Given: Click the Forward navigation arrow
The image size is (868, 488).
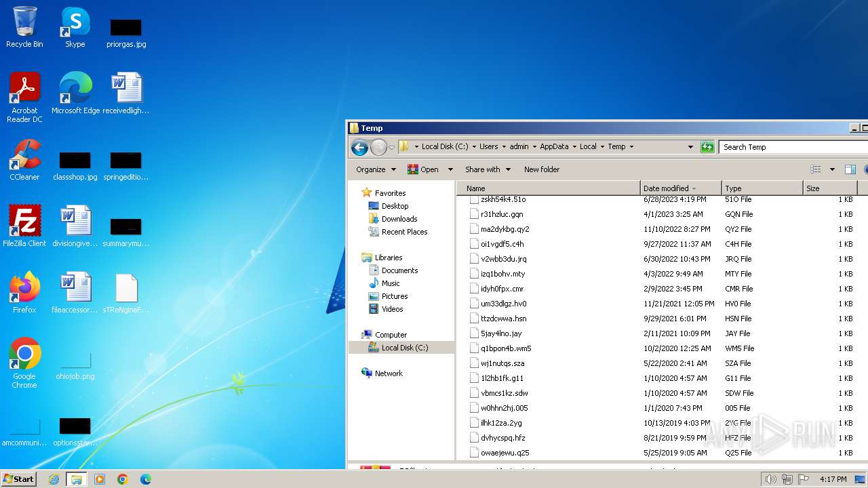Looking at the screenshot, I should [378, 147].
